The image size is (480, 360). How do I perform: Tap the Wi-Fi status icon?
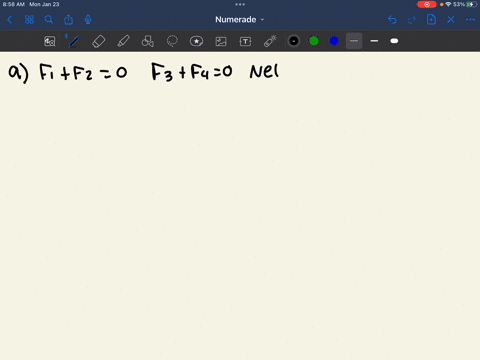pos(448,4)
